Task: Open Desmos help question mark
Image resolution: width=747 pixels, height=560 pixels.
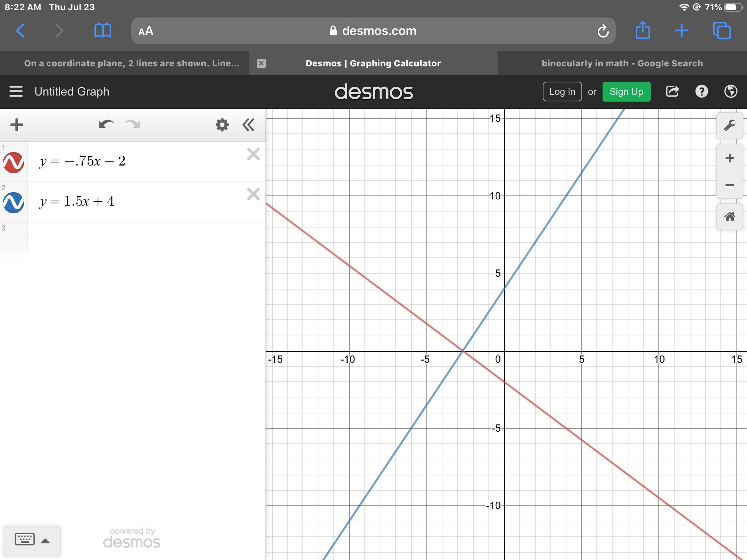Action: tap(701, 92)
